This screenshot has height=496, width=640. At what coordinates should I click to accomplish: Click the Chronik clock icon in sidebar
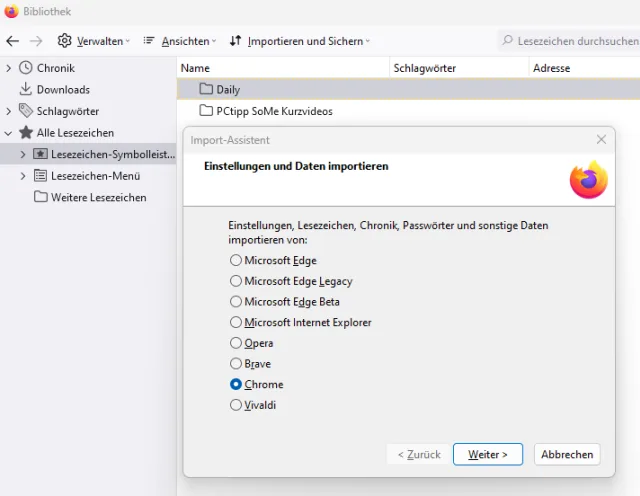point(26,68)
